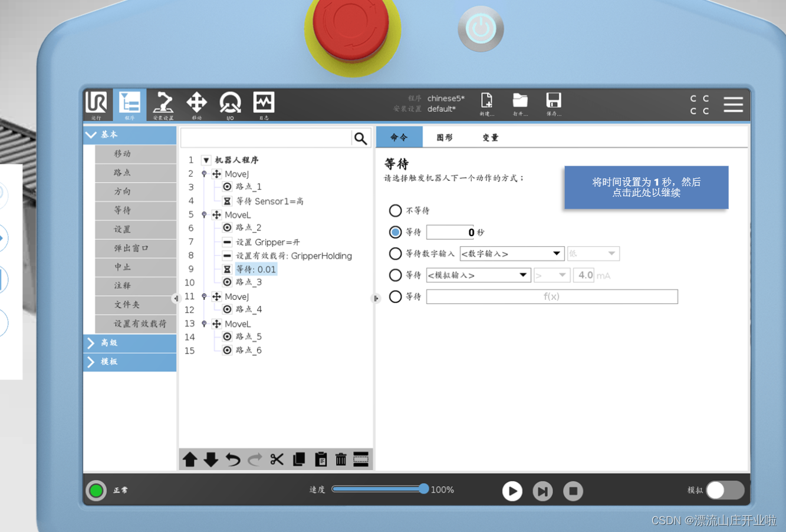
Task: Open the 数字输入 dropdown
Action: coord(512,253)
